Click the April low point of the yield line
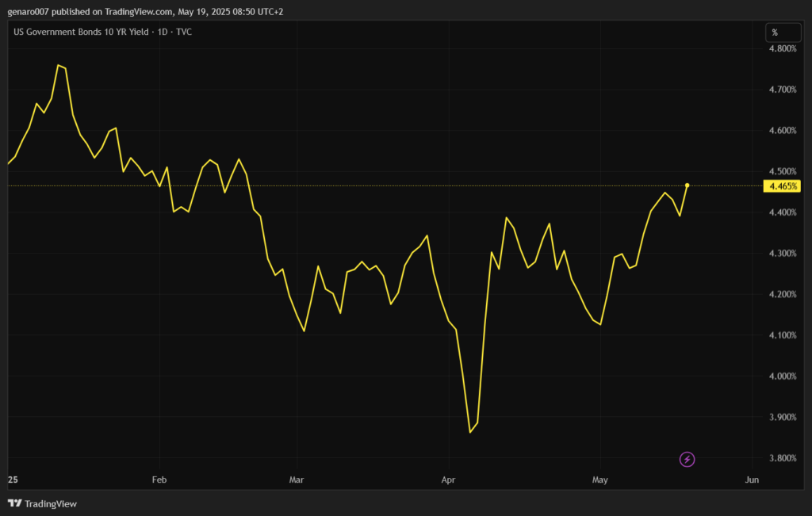Viewport: 812px width, 516px height. click(470, 432)
